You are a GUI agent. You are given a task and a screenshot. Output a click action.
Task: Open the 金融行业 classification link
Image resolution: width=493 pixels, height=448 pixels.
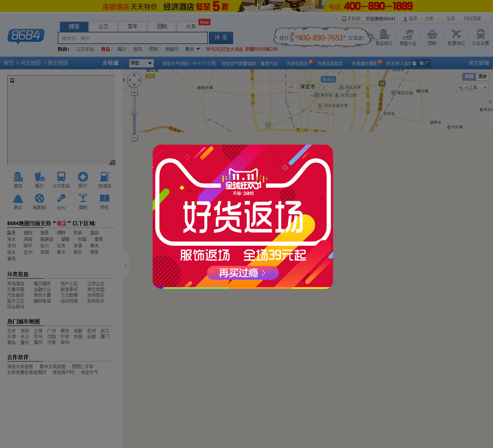(43, 290)
